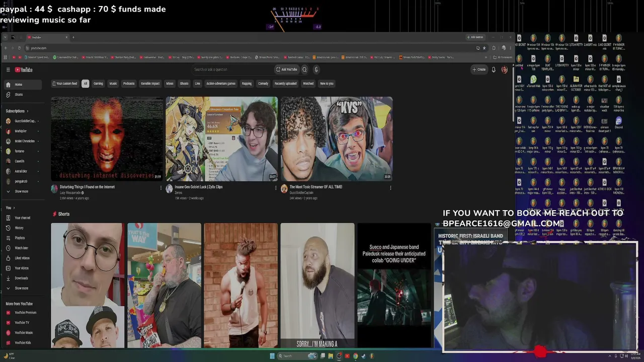Screen dimensions: 644x362
Task: Open fantano subscription channel
Action: [23, 151]
